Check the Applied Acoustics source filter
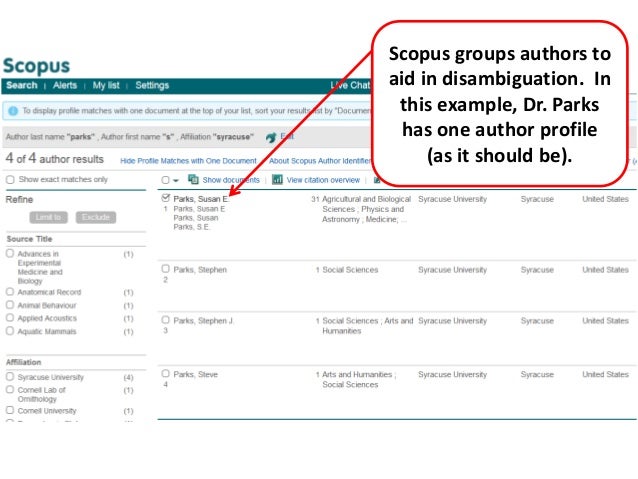 (10, 318)
